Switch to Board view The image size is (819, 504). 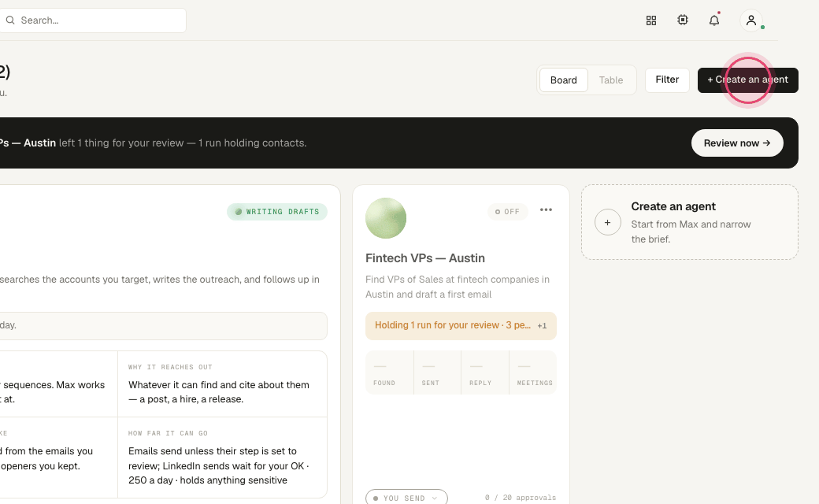pyautogui.click(x=564, y=80)
